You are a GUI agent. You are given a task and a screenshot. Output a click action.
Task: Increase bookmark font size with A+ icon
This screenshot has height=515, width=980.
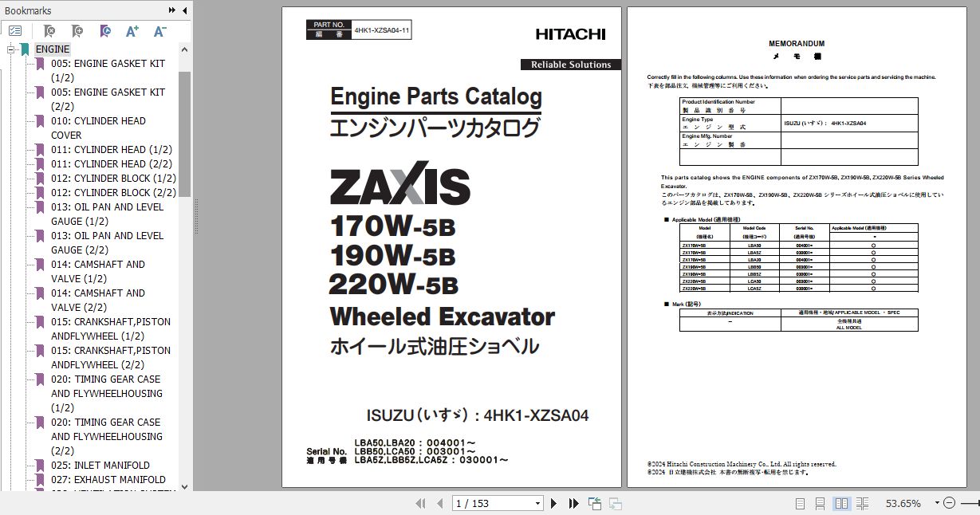pos(133,31)
